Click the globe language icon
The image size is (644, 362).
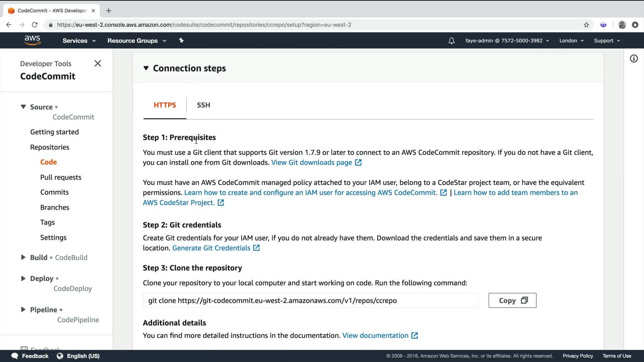[x=60, y=356]
